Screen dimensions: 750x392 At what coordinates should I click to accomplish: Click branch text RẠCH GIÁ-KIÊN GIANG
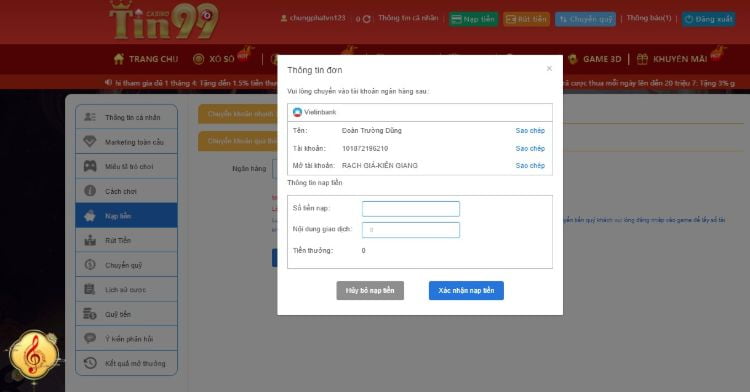click(x=380, y=165)
